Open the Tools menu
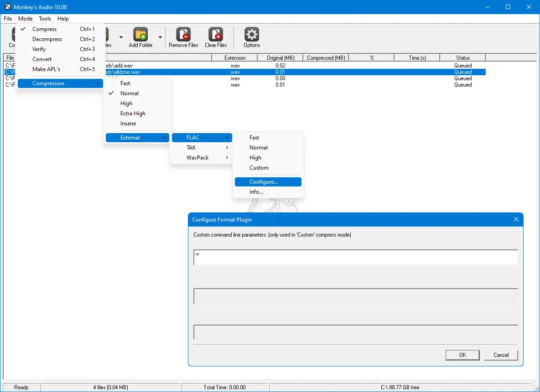Viewport: 540px width, 392px height. [45, 19]
